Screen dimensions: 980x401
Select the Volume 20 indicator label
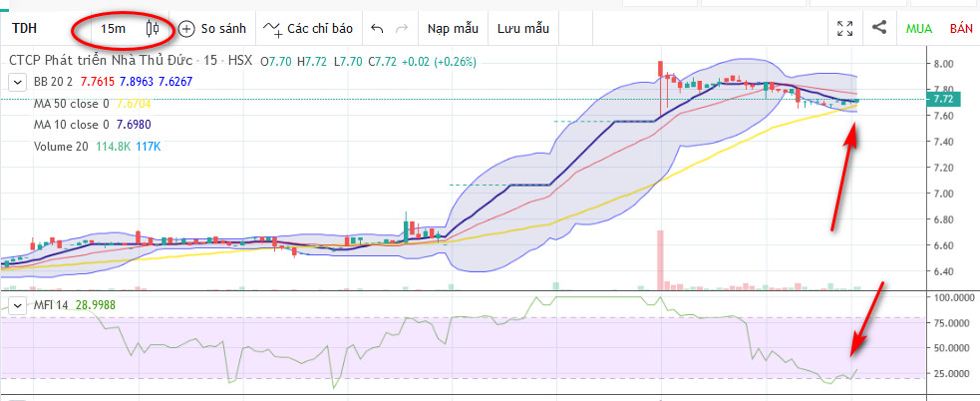(x=61, y=147)
